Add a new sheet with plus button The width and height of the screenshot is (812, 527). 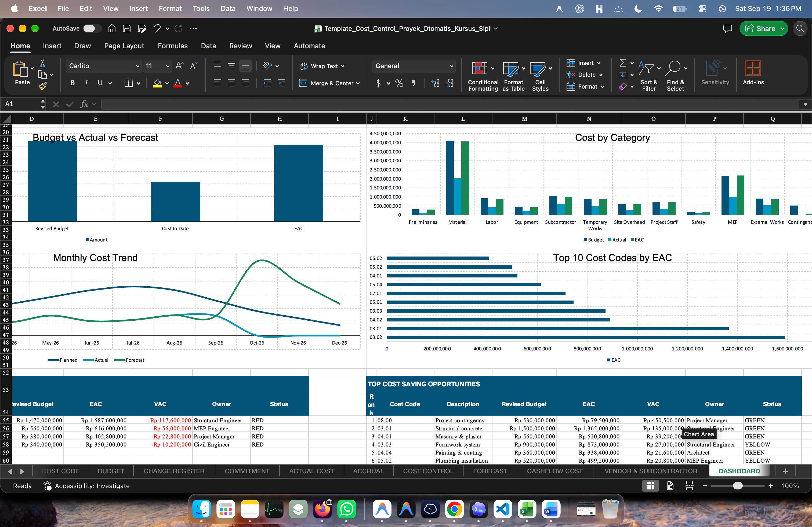(x=785, y=471)
